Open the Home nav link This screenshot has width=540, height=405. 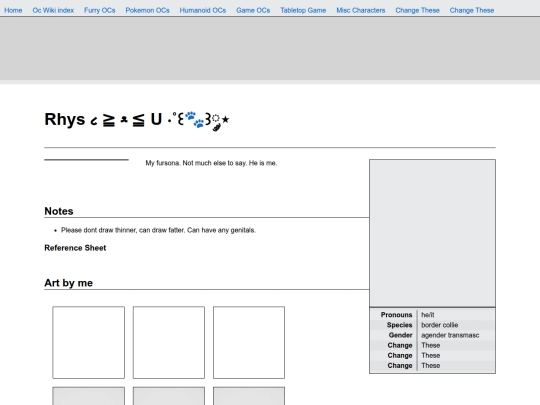(x=13, y=10)
